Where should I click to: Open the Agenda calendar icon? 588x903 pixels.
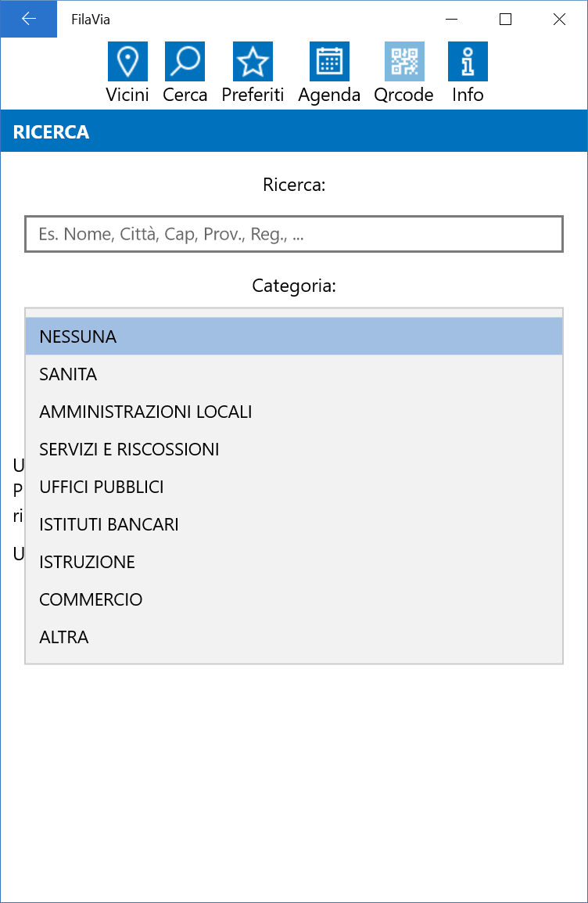(x=329, y=61)
